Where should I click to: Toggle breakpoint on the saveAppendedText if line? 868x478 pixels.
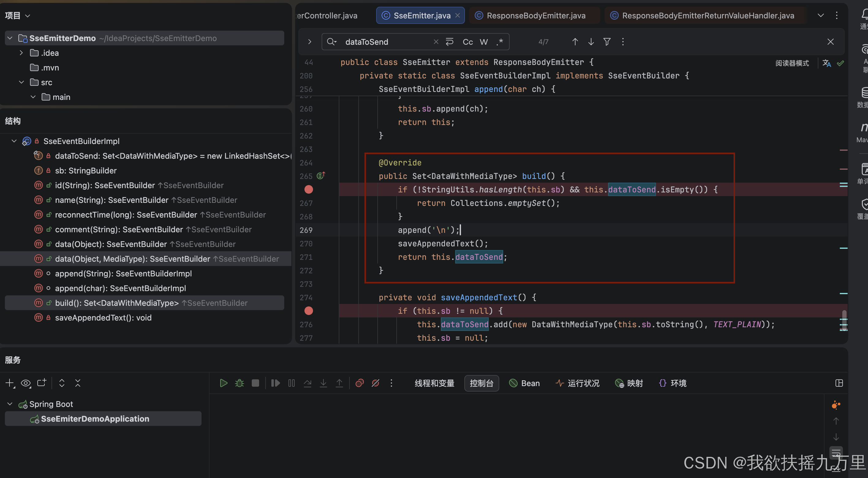308,311
